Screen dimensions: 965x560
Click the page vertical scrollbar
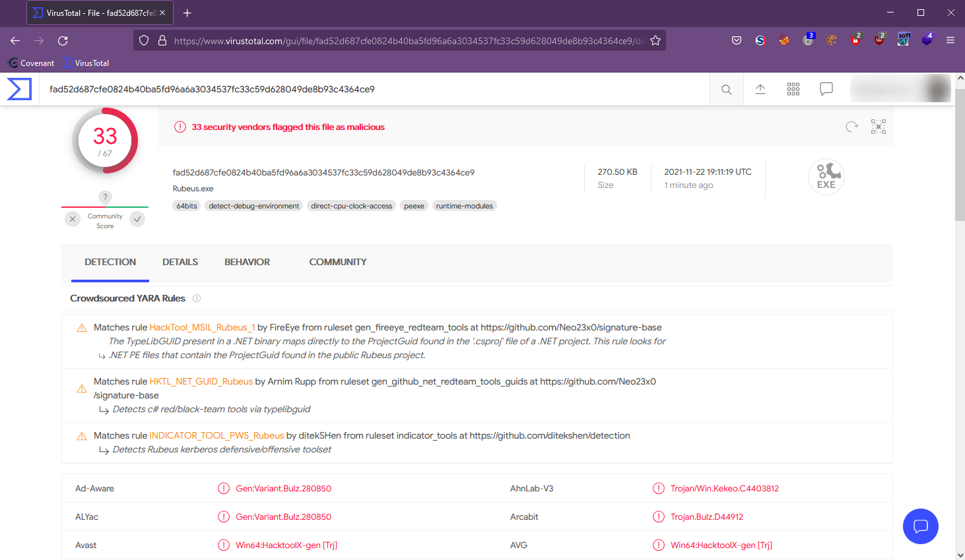tap(960, 155)
